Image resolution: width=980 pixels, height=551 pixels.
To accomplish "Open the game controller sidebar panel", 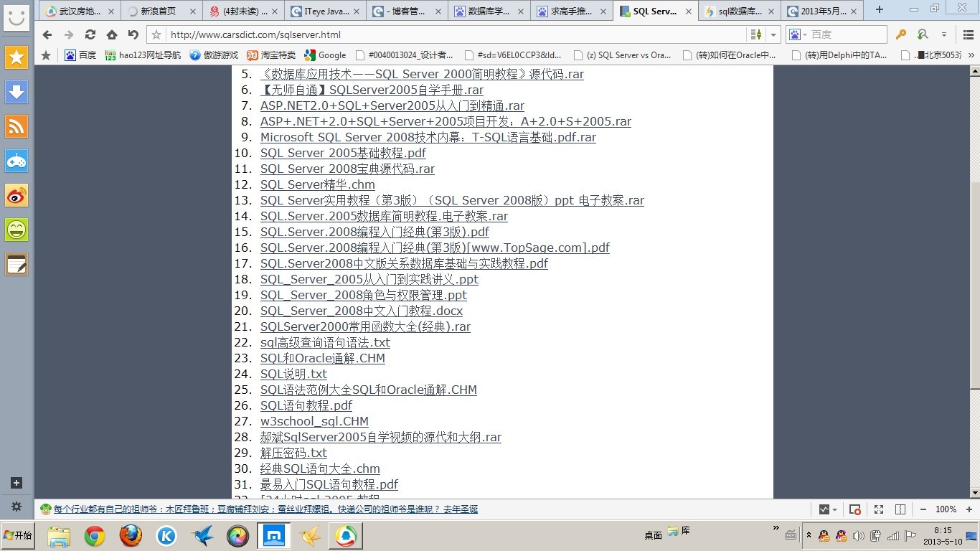I will click(16, 161).
